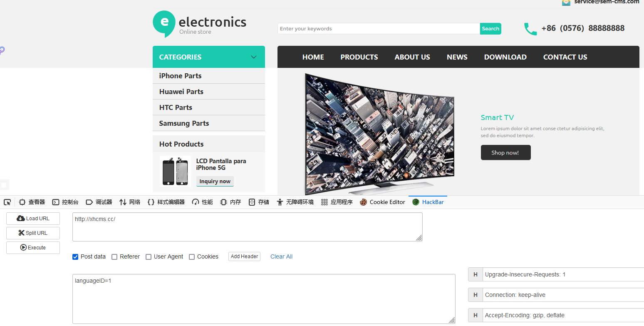644x326 pixels.
Task: Switch to the HackBar tab
Action: point(428,202)
